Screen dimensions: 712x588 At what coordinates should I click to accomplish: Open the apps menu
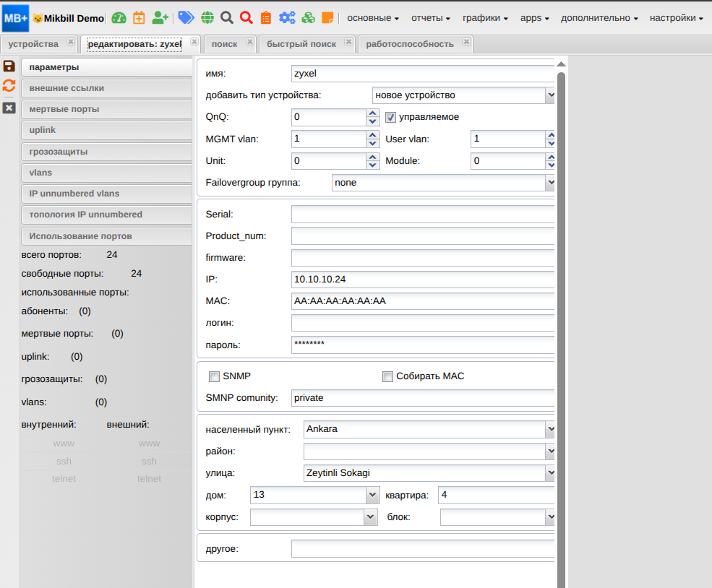point(534,18)
